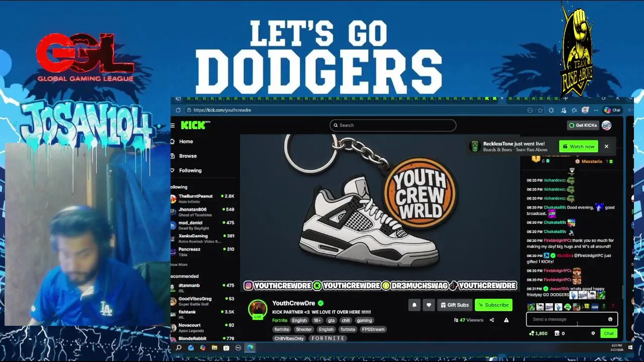644x362 pixels.
Task: Click the gta tag
Action: pos(331,320)
